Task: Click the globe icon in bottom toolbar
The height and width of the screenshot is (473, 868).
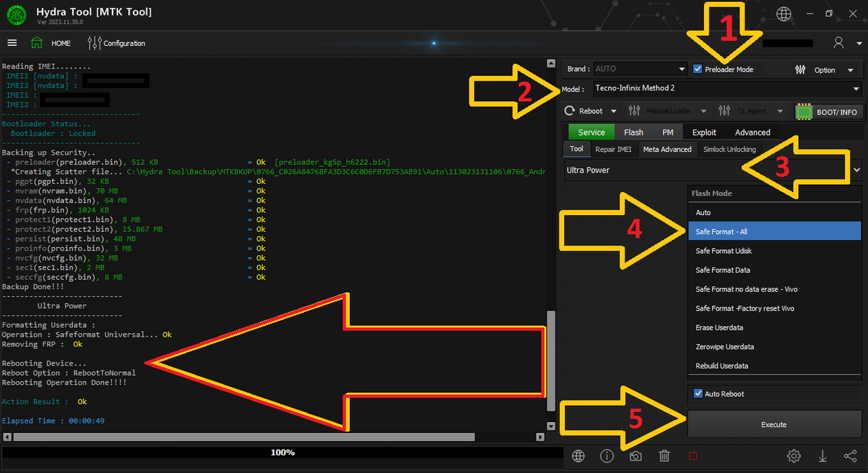Action: pyautogui.click(x=578, y=456)
